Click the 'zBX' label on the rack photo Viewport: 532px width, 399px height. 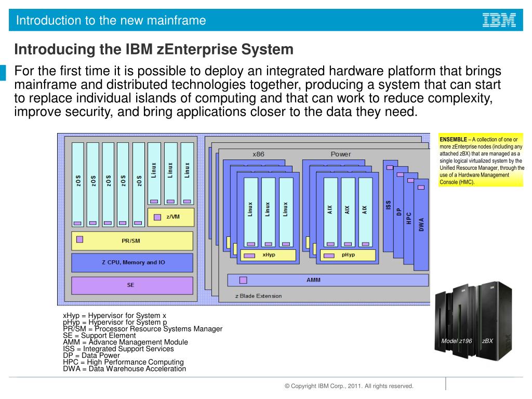pos(487,341)
